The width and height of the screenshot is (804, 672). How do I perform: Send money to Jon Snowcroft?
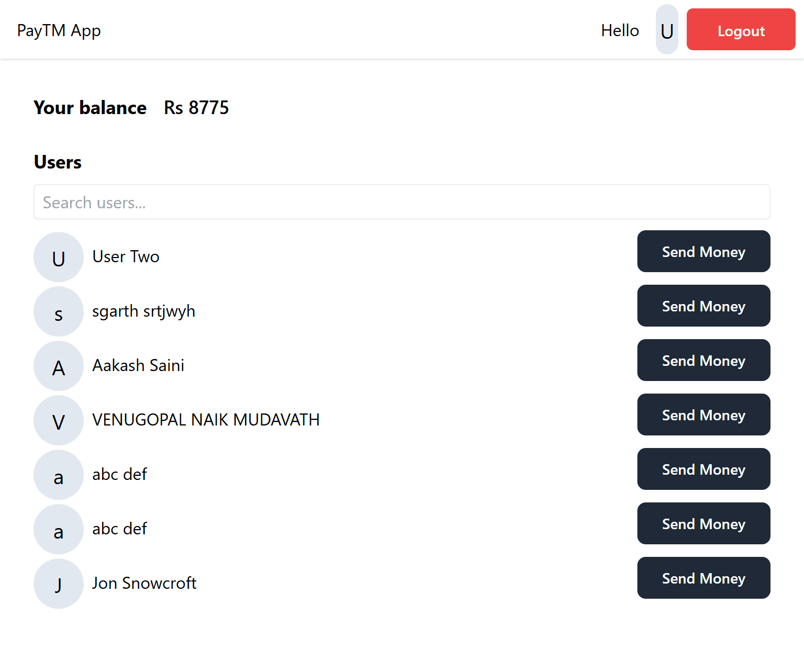click(x=703, y=578)
